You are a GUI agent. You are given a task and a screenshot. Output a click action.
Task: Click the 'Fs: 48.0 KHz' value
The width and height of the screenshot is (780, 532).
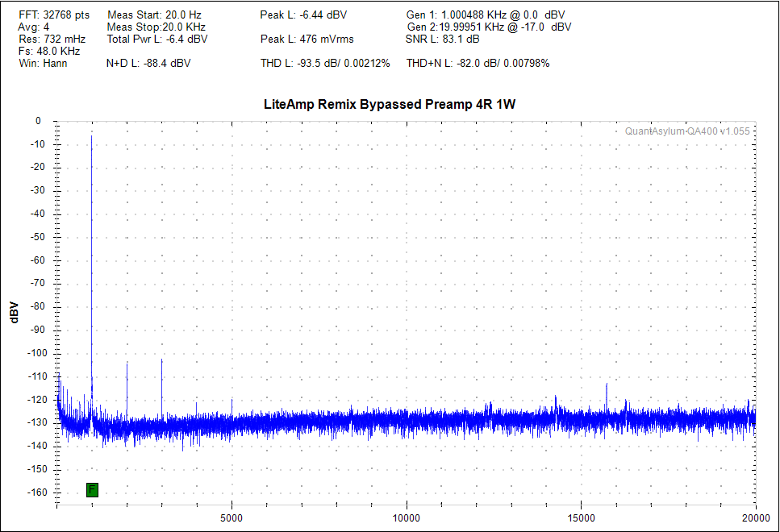click(x=49, y=52)
